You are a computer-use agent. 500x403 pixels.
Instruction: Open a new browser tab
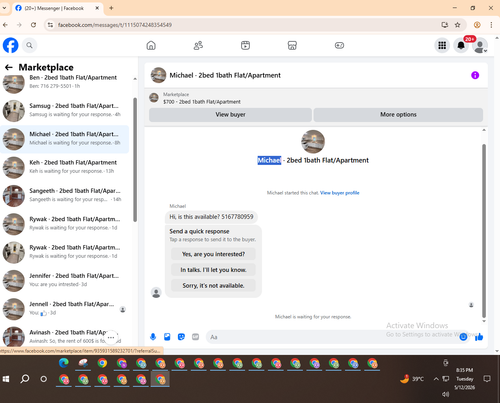point(111,8)
